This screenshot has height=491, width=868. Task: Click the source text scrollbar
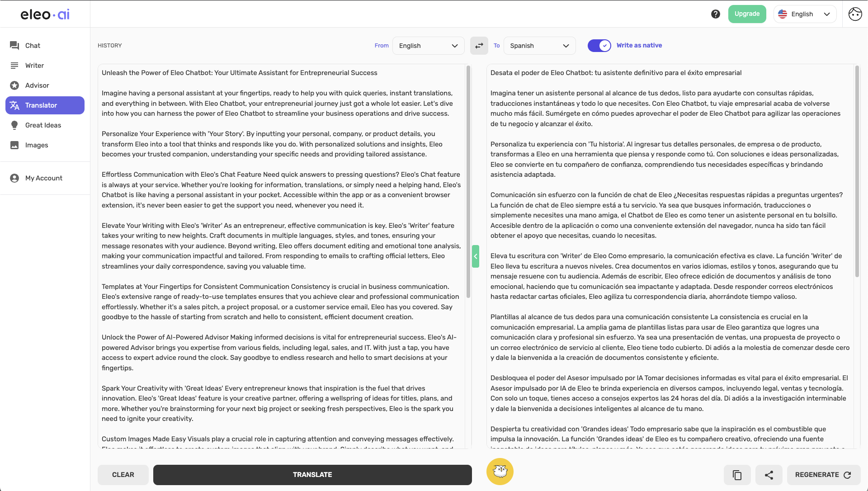468,181
